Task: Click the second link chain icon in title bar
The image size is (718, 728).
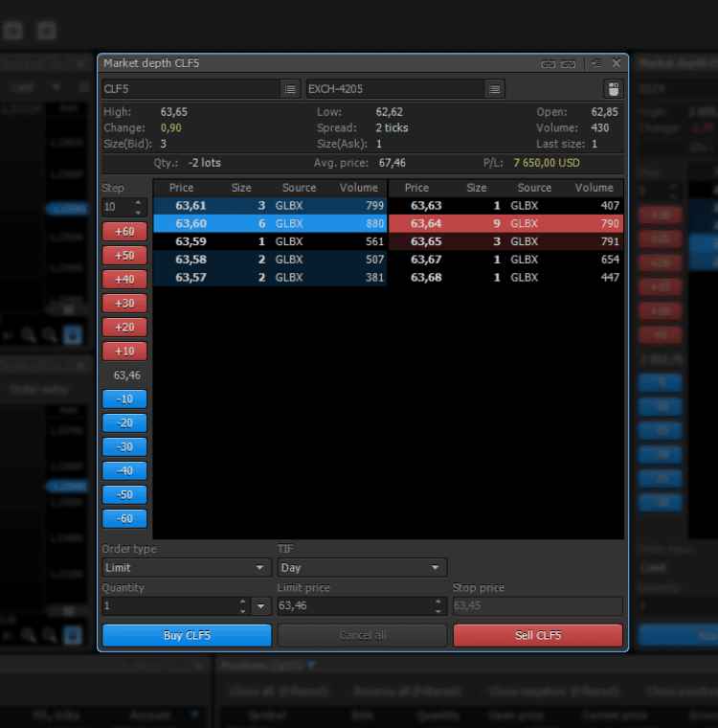Action: 568,63
